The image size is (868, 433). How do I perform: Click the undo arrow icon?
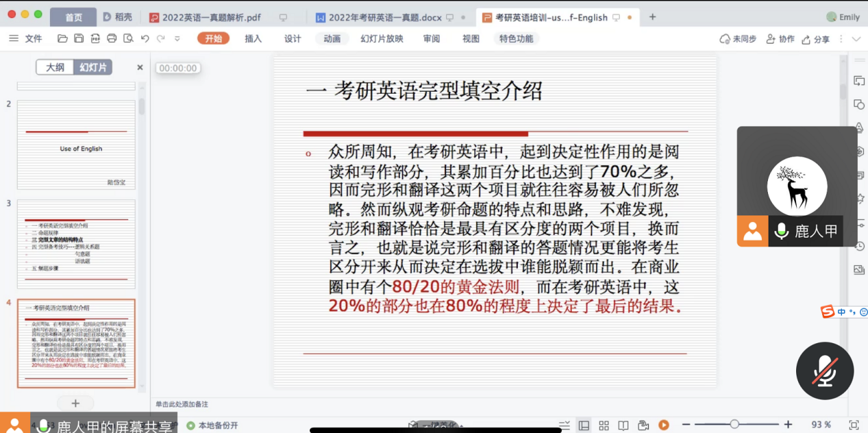(x=145, y=38)
